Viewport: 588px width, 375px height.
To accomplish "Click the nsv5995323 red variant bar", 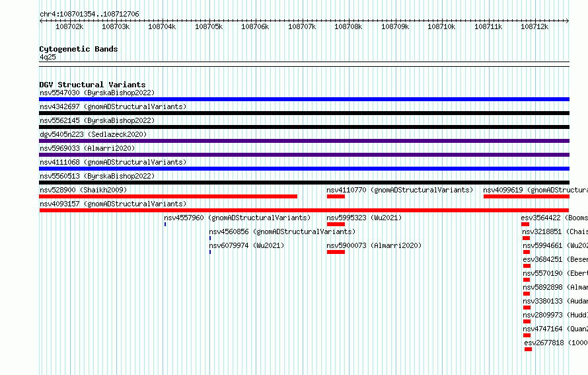I will [336, 224].
